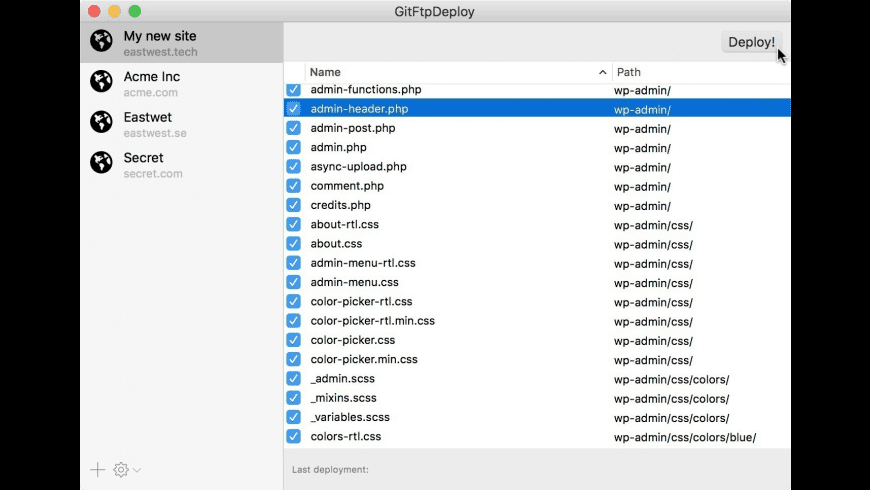Select the admin-menu.css file name
The width and height of the screenshot is (870, 490).
[355, 282]
